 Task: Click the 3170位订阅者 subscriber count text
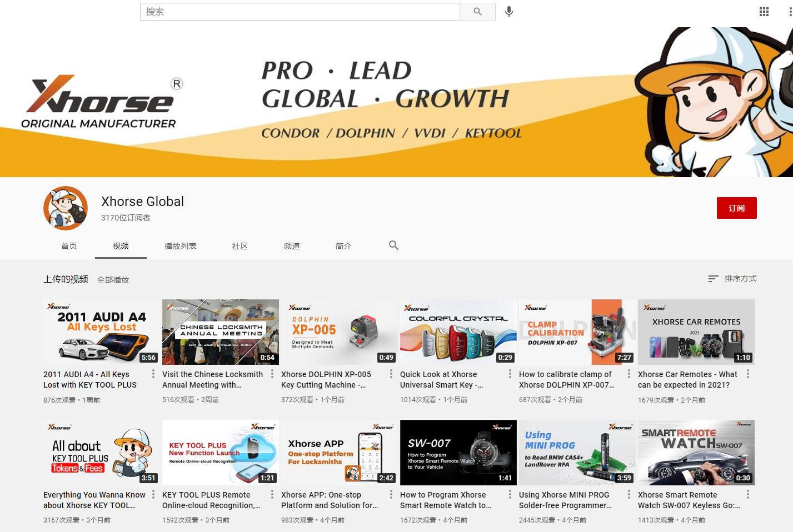[126, 218]
